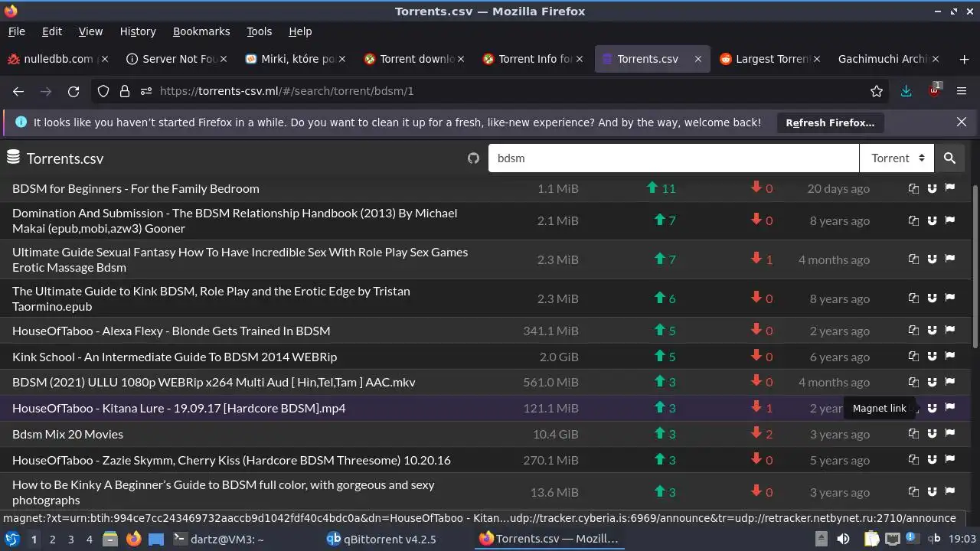Close the 'nulledbb.com' tab
The width and height of the screenshot is (980, 551).
point(105,59)
